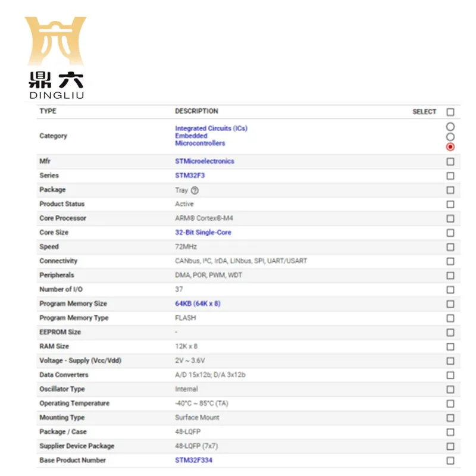Check the Mounting Type row checkbox
The image size is (476, 476).
coord(450,418)
